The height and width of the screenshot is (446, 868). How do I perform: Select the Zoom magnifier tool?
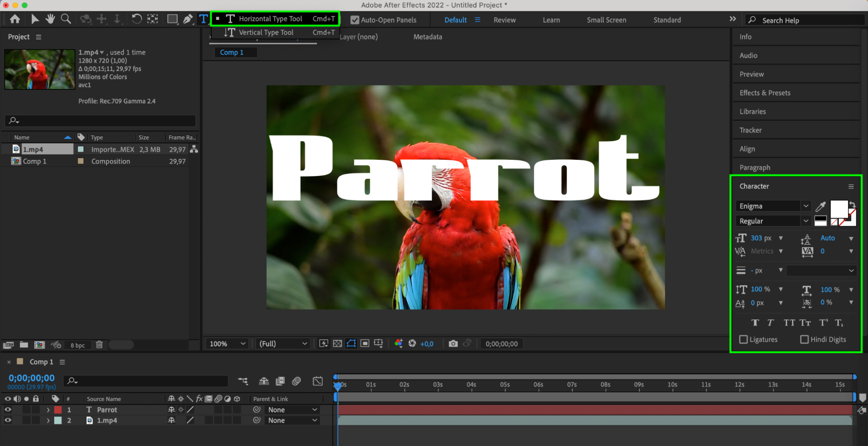pyautogui.click(x=66, y=19)
